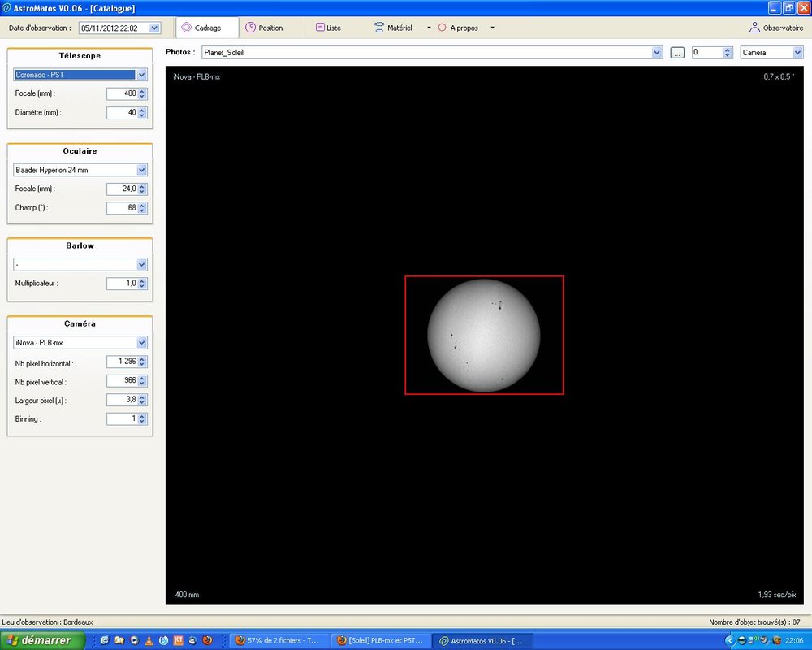Open the Photos Planet_Soleil dropdown
The image size is (812, 650).
pyautogui.click(x=657, y=53)
